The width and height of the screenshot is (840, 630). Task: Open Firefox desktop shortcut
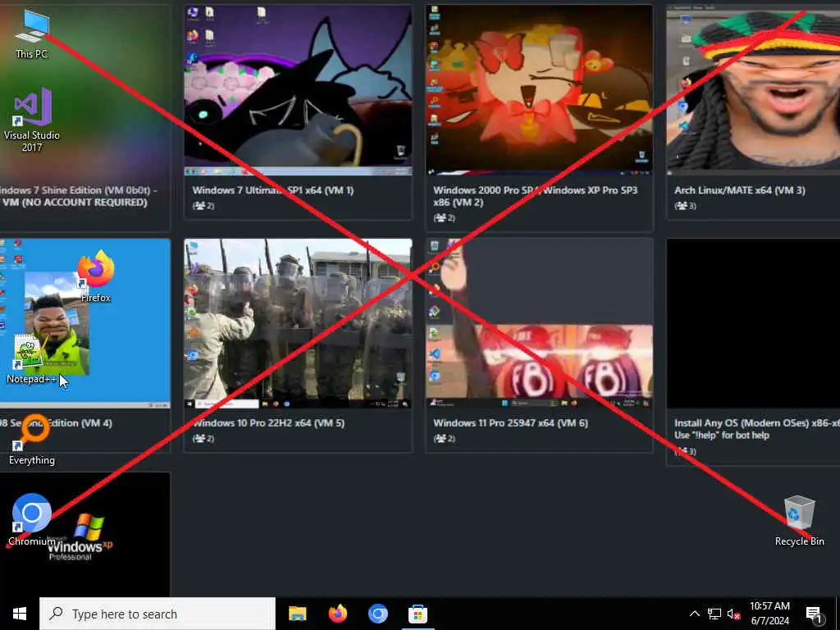point(95,276)
